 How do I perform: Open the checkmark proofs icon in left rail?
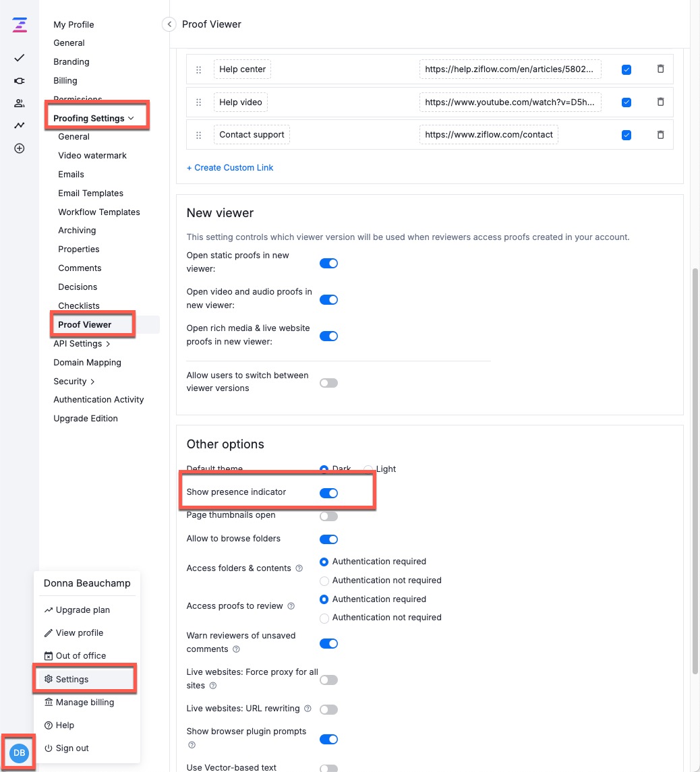20,59
